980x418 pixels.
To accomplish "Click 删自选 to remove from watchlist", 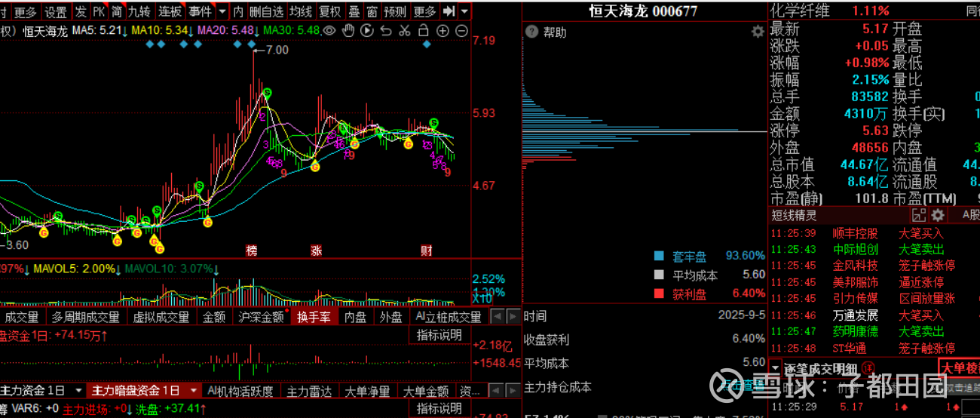I will click(x=267, y=11).
